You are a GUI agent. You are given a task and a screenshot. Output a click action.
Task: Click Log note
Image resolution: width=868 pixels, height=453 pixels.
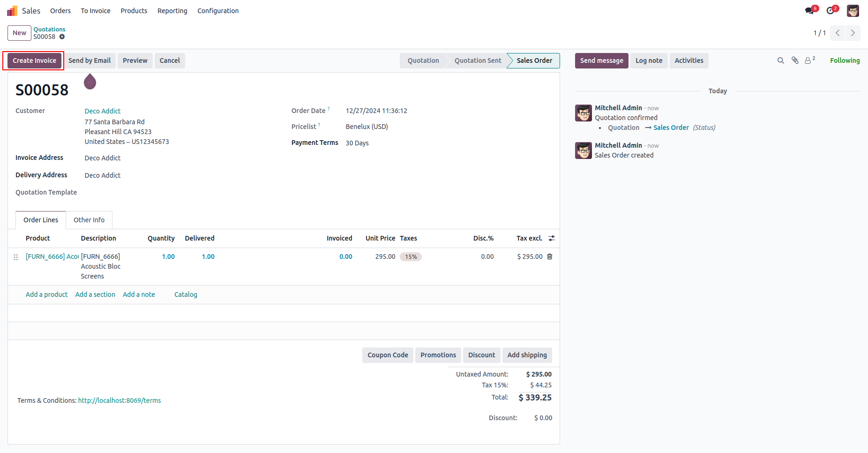point(649,60)
